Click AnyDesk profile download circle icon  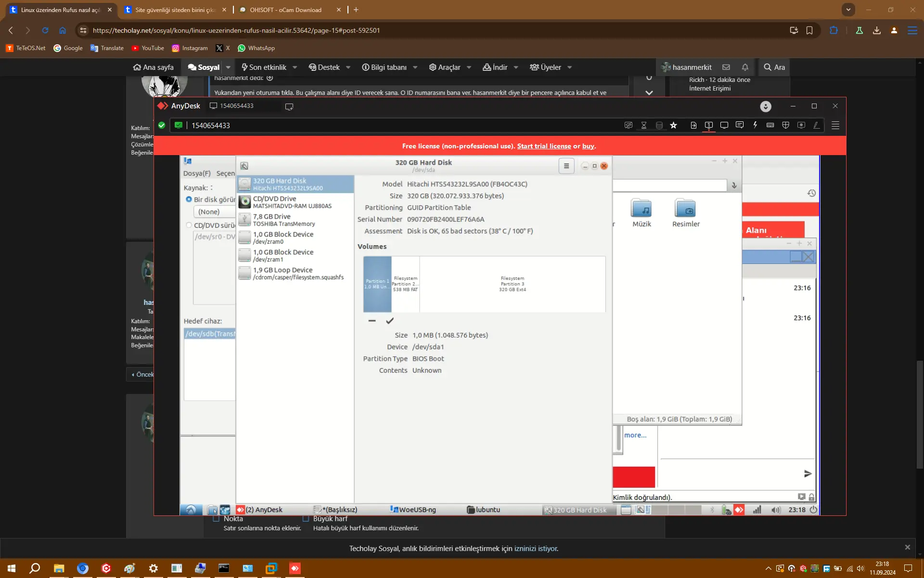[766, 106]
